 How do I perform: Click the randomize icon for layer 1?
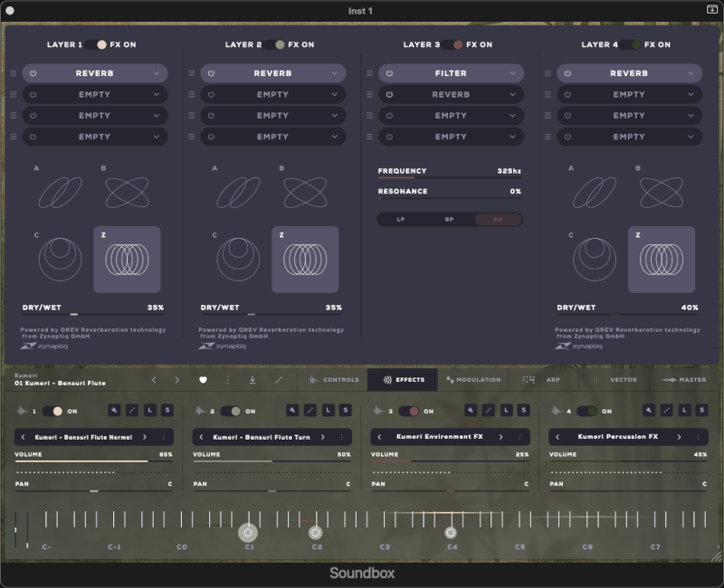[x=132, y=410]
